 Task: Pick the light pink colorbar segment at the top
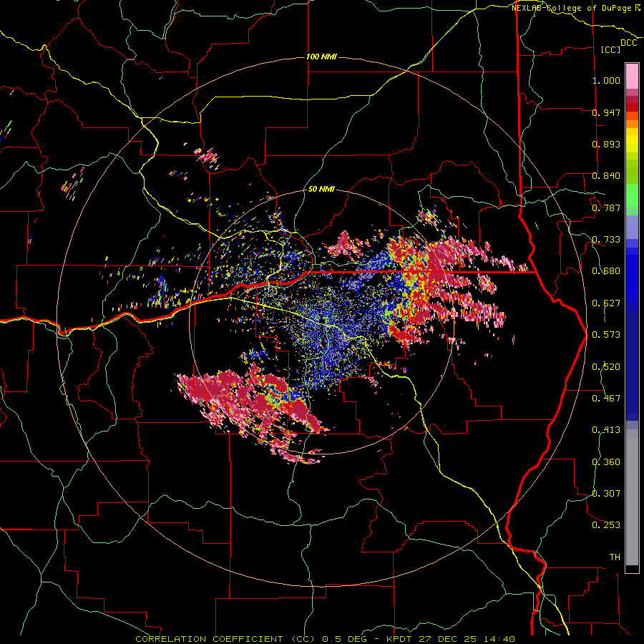(632, 77)
